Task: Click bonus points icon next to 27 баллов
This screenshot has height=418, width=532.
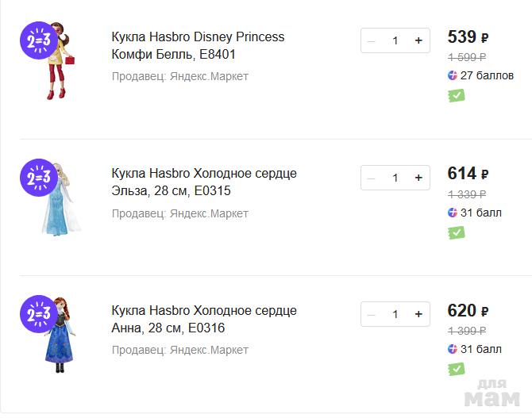Action: (453, 75)
